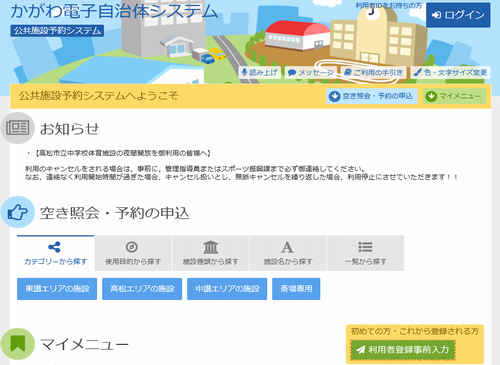This screenshot has width=500, height=365.
Task: Click the 利用者IDをお持ちの方 label
Action: pyautogui.click(x=389, y=6)
